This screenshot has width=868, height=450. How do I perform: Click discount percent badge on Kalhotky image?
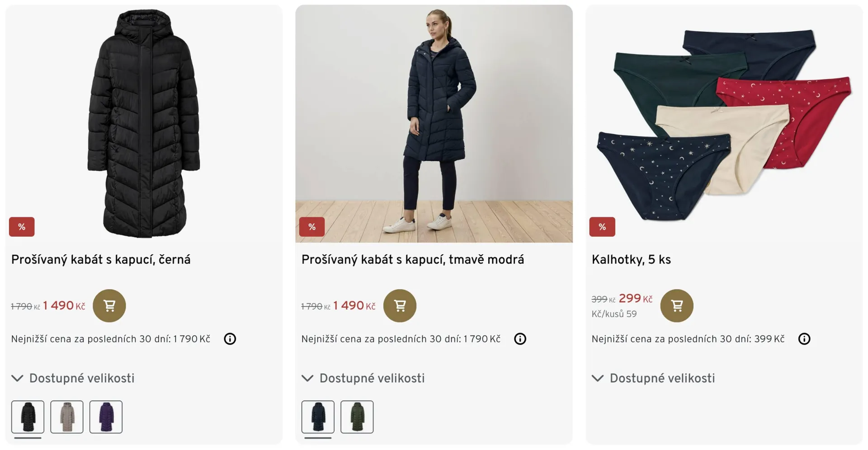[602, 227]
